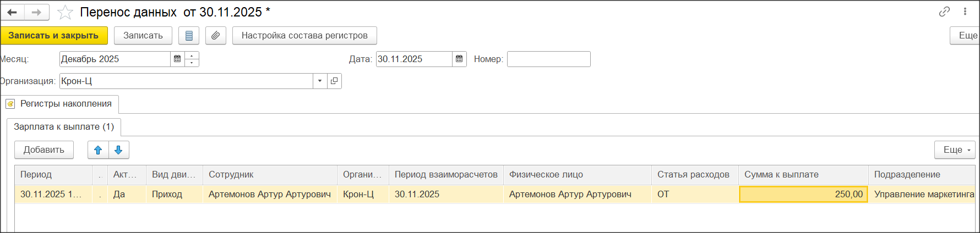Select the Зарплата к выплате (1) tab
This screenshot has width=980, height=233.
(64, 127)
